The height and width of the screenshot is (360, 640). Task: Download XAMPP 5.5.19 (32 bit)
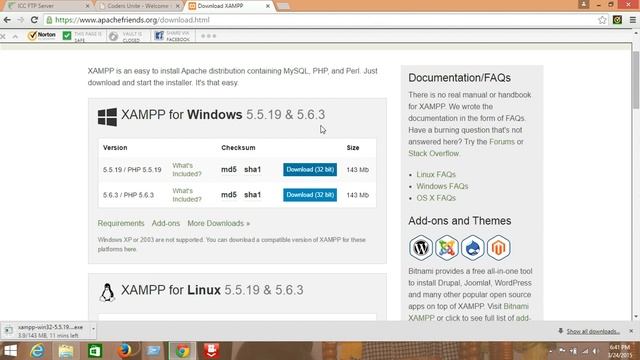point(310,169)
